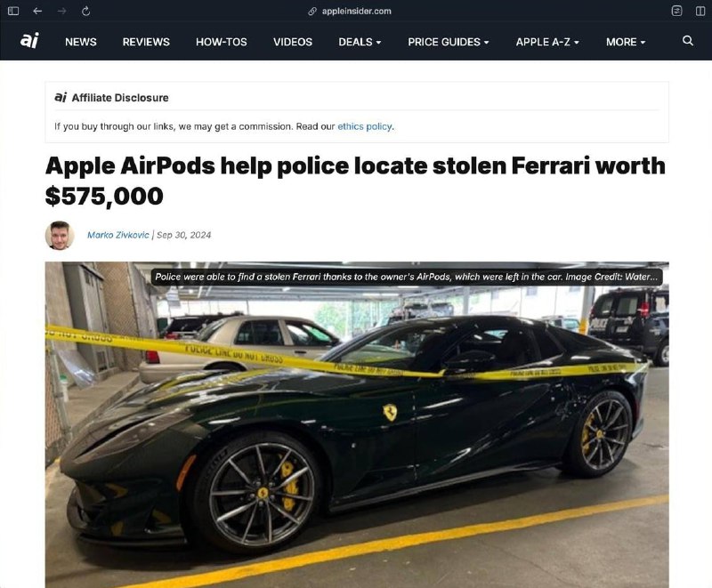Expand the PRICE GUIDES dropdown
The height and width of the screenshot is (588, 712).
pos(449,42)
